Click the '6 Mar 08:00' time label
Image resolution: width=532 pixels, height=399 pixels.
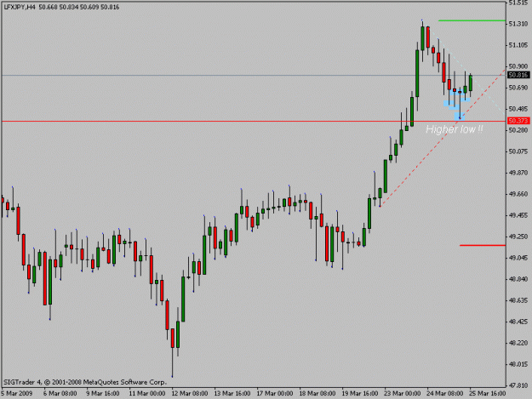coord(60,394)
